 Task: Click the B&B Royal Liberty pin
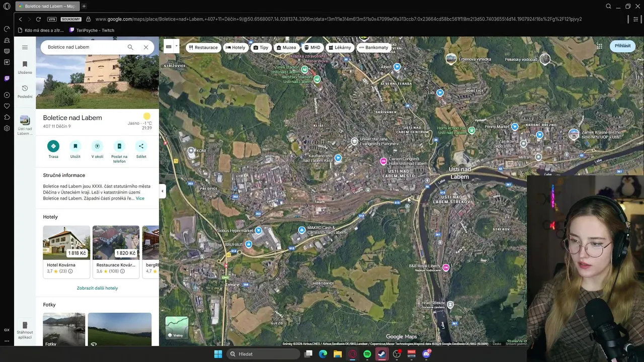[x=446, y=268]
